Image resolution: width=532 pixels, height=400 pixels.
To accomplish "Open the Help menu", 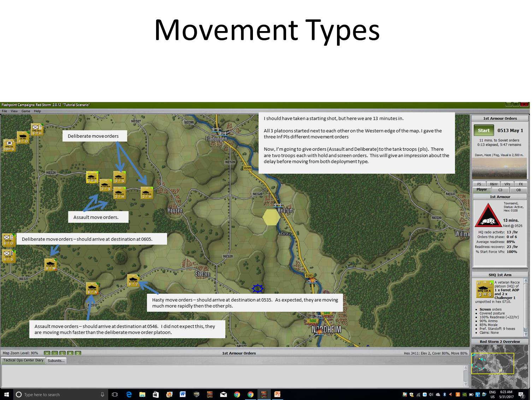I will point(37,111).
